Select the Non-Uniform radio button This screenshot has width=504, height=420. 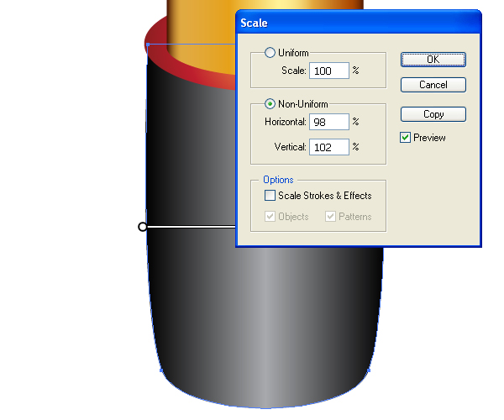(270, 104)
